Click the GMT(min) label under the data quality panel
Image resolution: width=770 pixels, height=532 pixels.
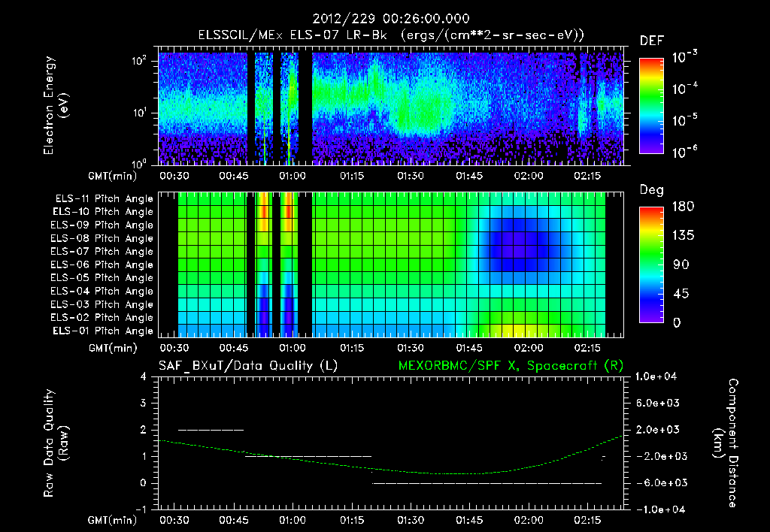113,521
